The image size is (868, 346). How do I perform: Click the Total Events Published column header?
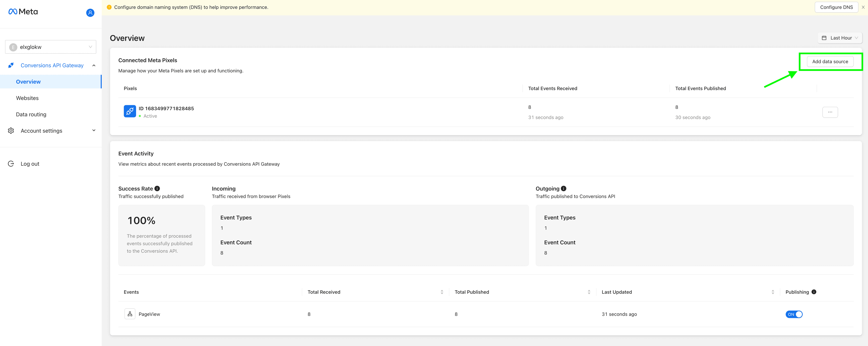tap(701, 89)
